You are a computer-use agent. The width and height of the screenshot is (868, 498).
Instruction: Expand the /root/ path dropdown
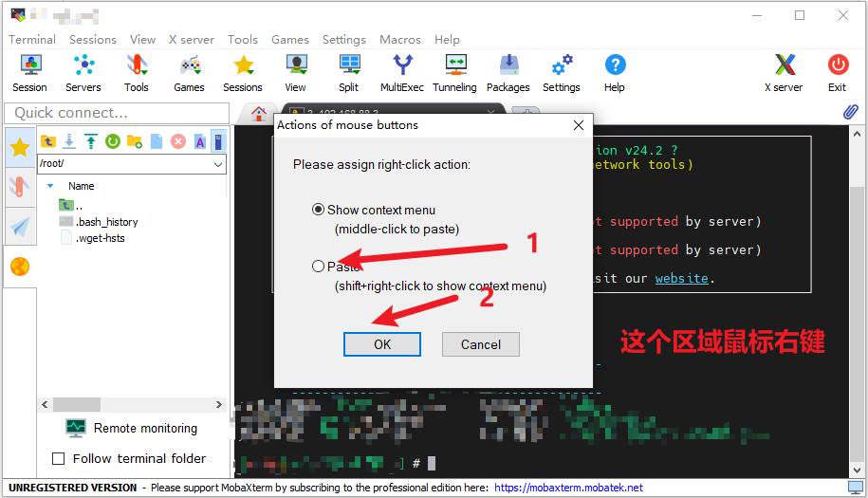218,164
